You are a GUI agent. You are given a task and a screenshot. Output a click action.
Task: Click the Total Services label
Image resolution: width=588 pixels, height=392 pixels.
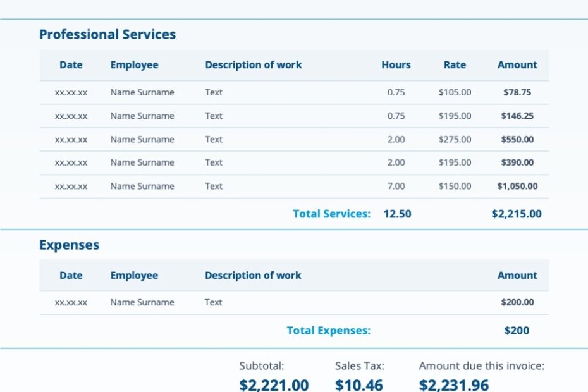click(x=331, y=214)
